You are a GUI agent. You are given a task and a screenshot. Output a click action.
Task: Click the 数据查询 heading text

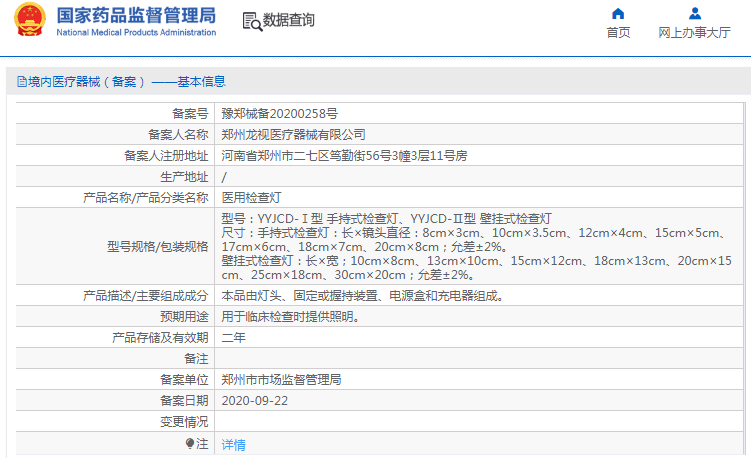(288, 20)
